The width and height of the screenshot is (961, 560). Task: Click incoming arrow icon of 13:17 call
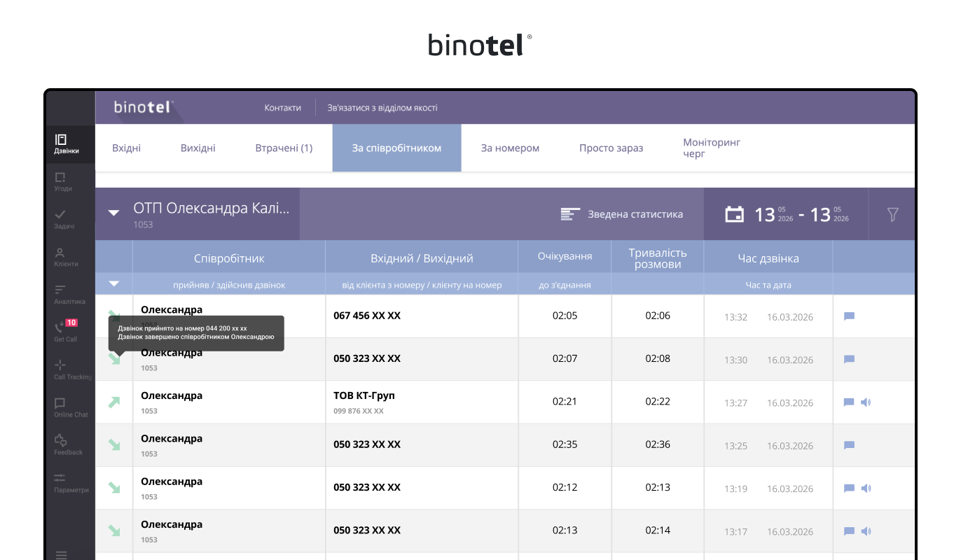pos(114,531)
